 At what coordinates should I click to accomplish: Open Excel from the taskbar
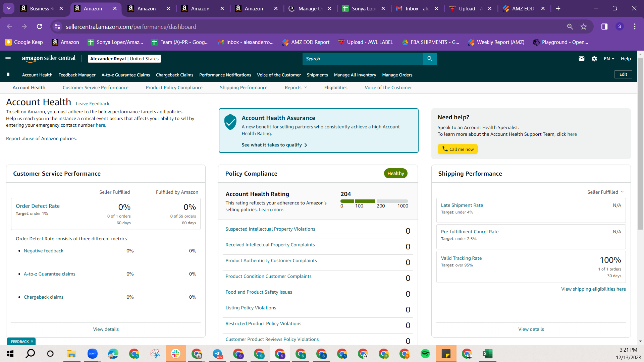pyautogui.click(x=487, y=354)
